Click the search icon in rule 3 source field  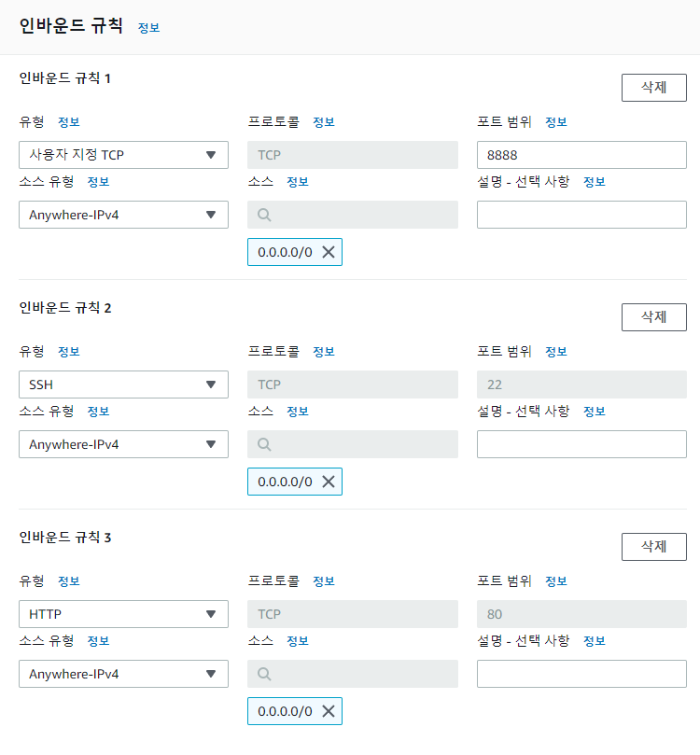264,674
